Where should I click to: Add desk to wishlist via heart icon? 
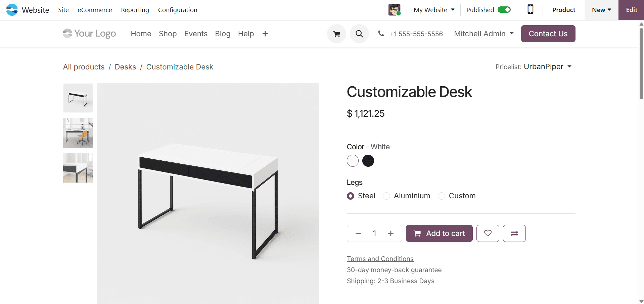click(x=488, y=233)
